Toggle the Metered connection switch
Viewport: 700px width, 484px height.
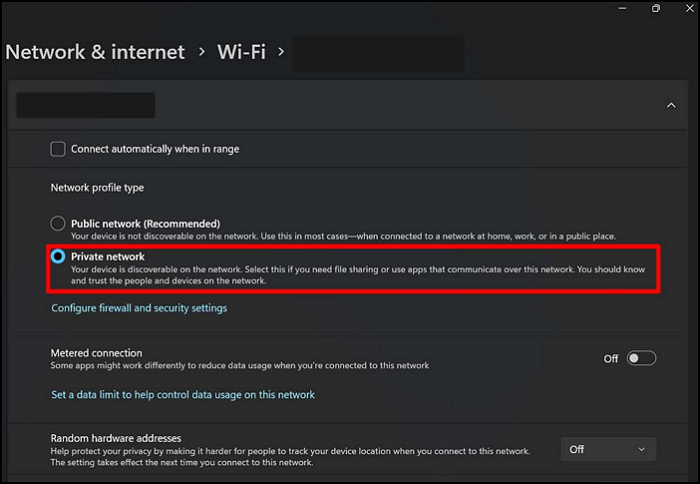tap(641, 358)
